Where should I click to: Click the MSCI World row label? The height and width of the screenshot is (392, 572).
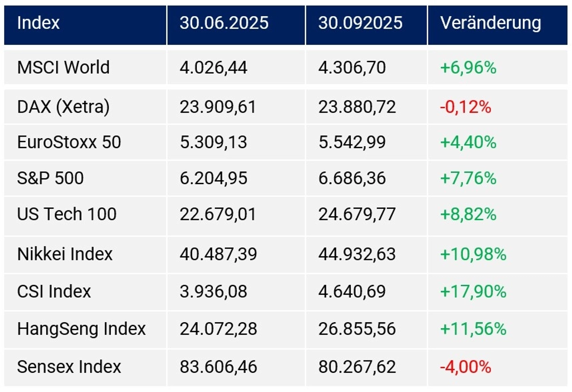pos(63,68)
